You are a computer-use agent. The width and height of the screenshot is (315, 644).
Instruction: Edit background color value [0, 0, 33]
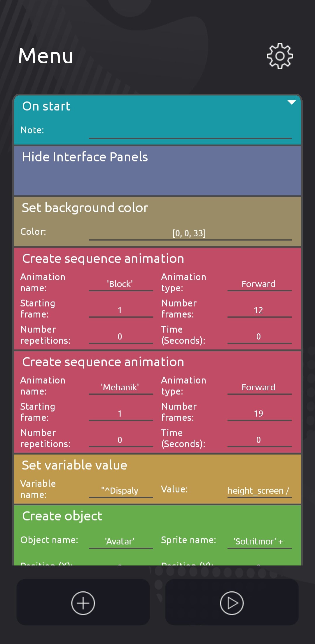[x=190, y=233]
